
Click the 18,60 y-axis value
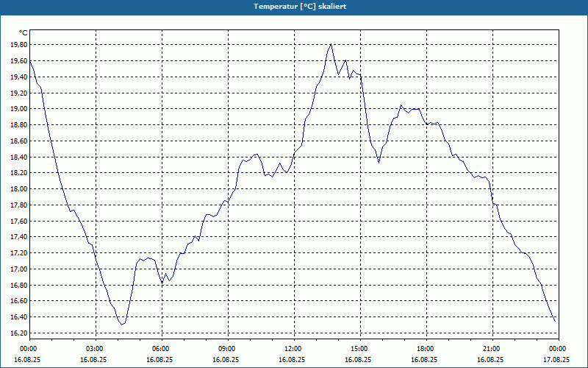coord(20,141)
